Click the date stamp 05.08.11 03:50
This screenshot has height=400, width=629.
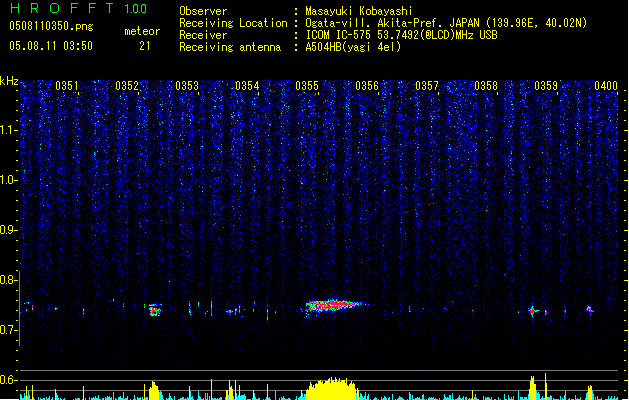[x=51, y=46]
